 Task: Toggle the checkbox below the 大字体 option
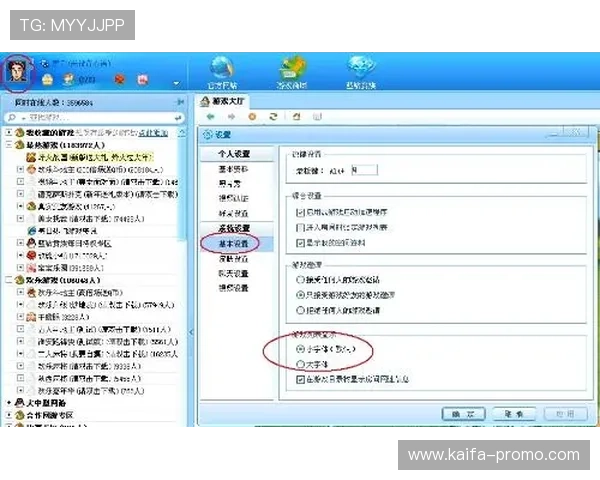pyautogui.click(x=300, y=379)
